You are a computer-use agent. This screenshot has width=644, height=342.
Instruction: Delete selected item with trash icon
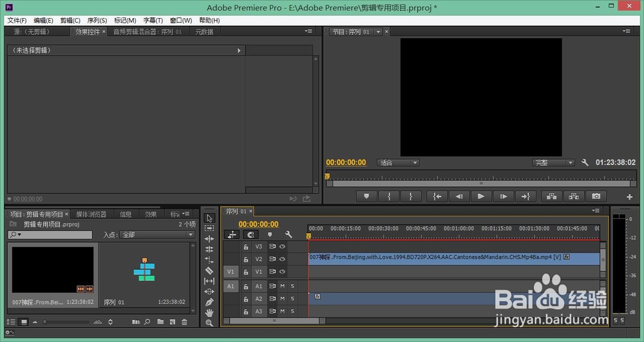tap(184, 322)
